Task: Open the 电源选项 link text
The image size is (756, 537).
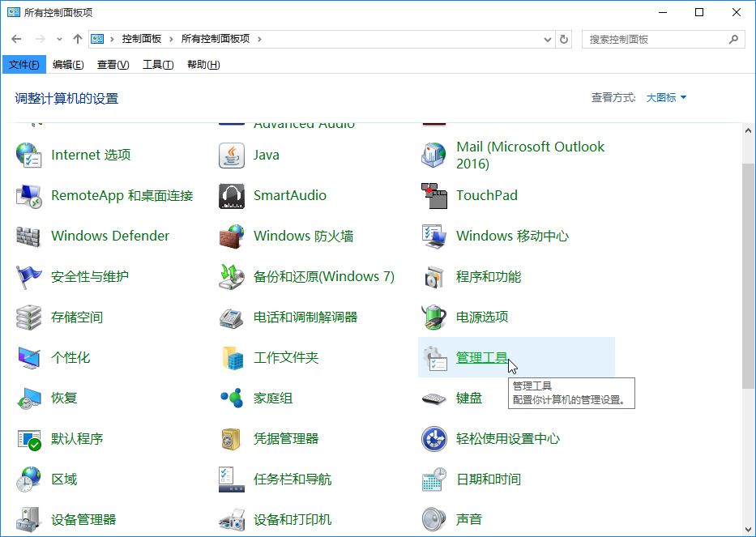Action: click(x=482, y=318)
